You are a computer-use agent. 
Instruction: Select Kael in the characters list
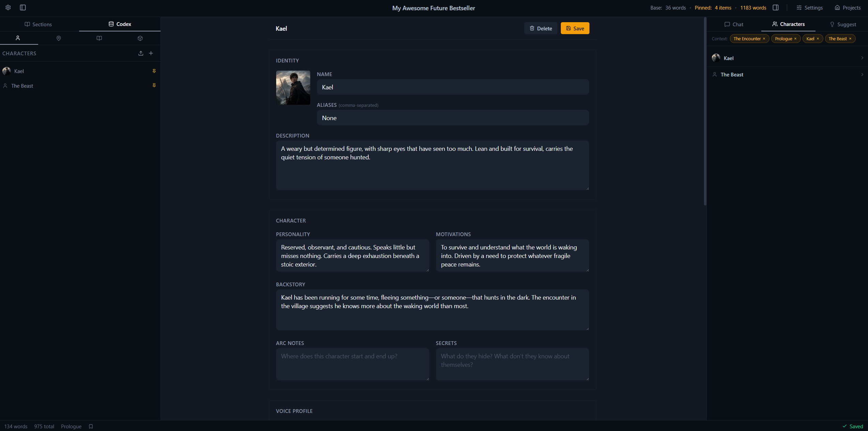click(80, 71)
